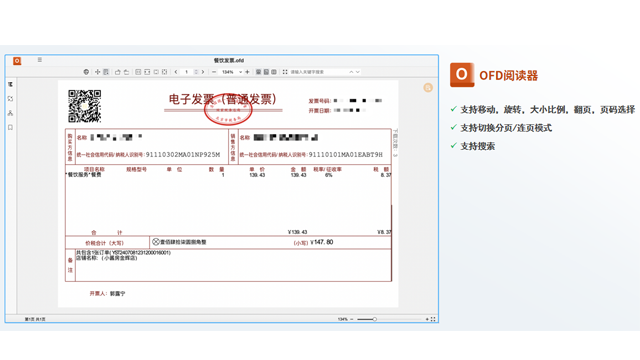Viewport: 640px width, 360px height.
Task: Click the OFD阅读器 title text
Action: pos(509,76)
